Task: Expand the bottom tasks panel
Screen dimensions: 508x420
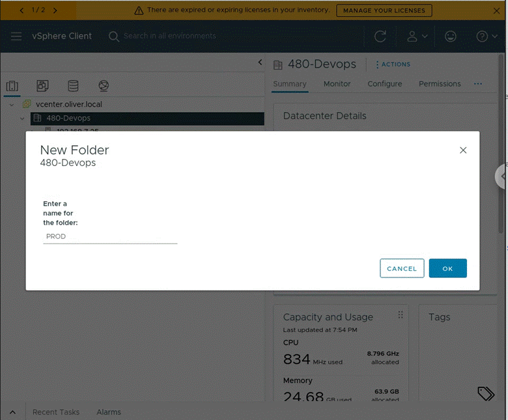Action: click(12, 412)
